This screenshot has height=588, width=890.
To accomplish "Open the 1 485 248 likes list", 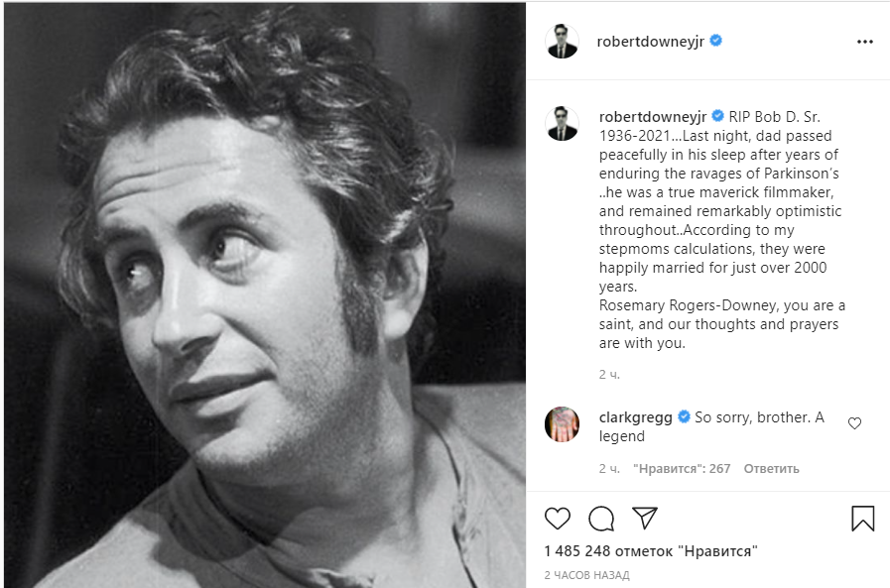I will pos(651,551).
